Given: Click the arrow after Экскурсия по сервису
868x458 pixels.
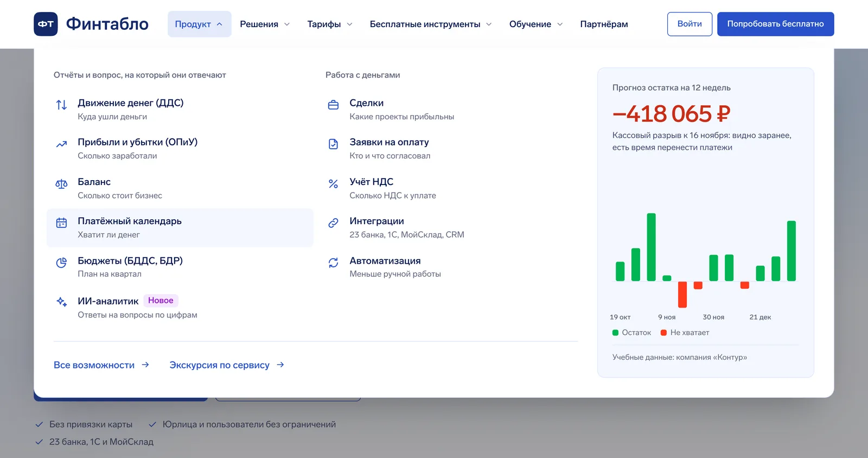Looking at the screenshot, I should point(280,365).
